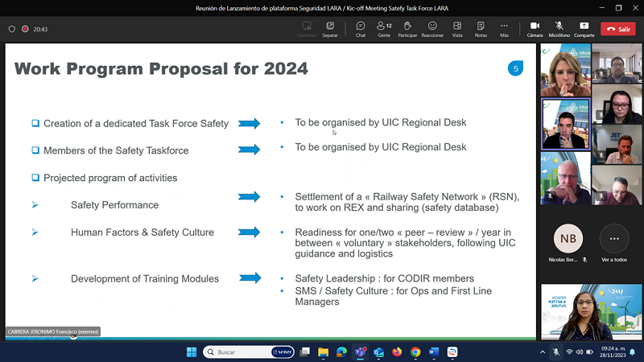Click the Separar pop-out icon
Viewport: 644px width, 362px height.
click(330, 30)
